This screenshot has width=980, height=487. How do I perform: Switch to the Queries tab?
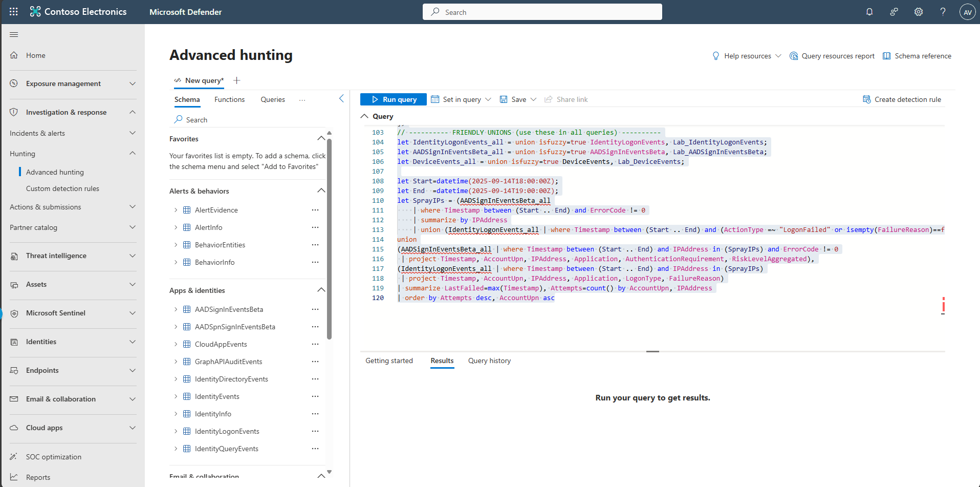click(273, 99)
